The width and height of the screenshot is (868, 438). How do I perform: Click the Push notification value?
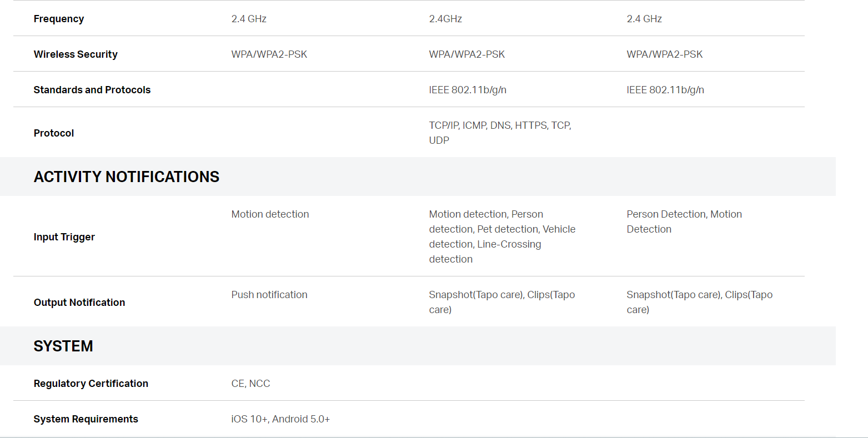[x=269, y=295]
